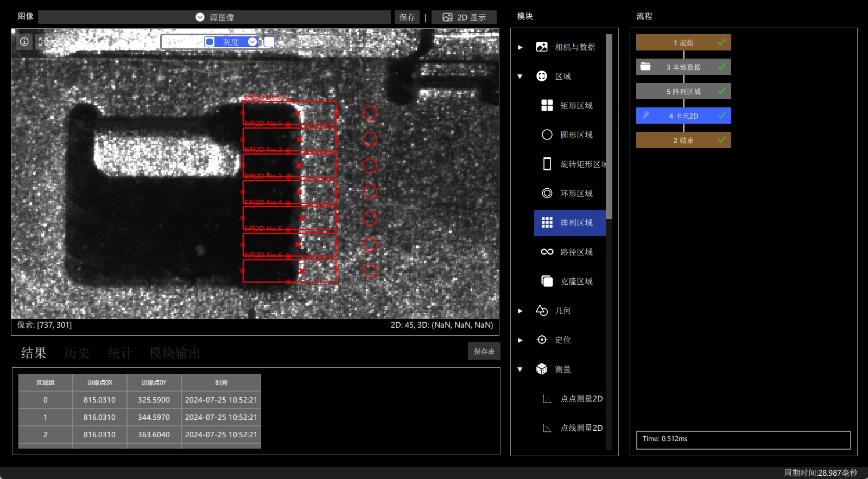
Task: Collapse the 测量 module group
Action: [520, 369]
